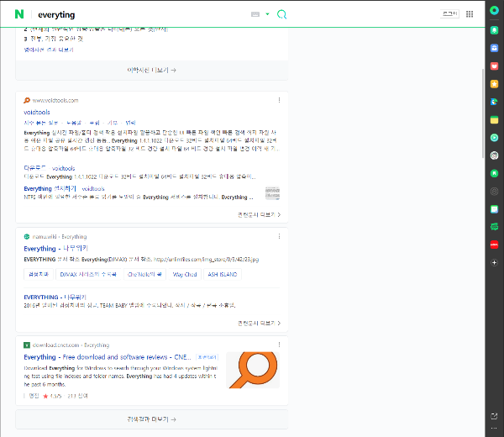The image size is (504, 437).
Task: Open the red rounded sidebar app icon
Action: [x=495, y=245]
